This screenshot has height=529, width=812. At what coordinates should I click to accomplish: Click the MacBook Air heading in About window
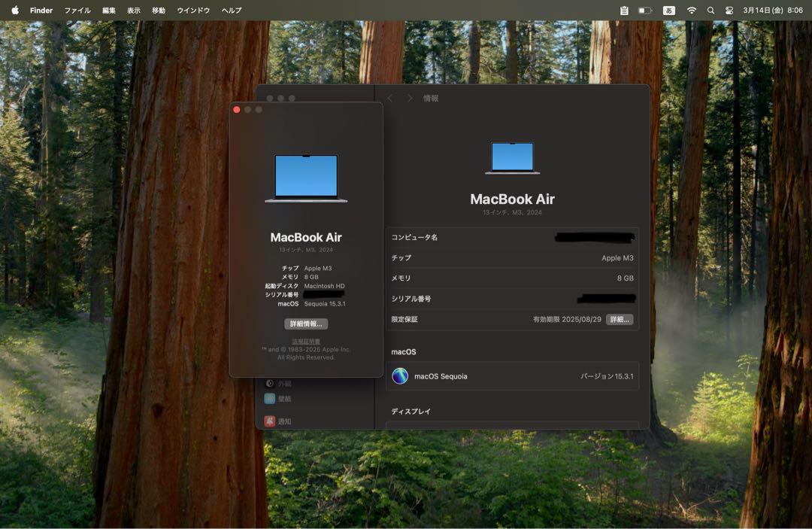tap(306, 237)
